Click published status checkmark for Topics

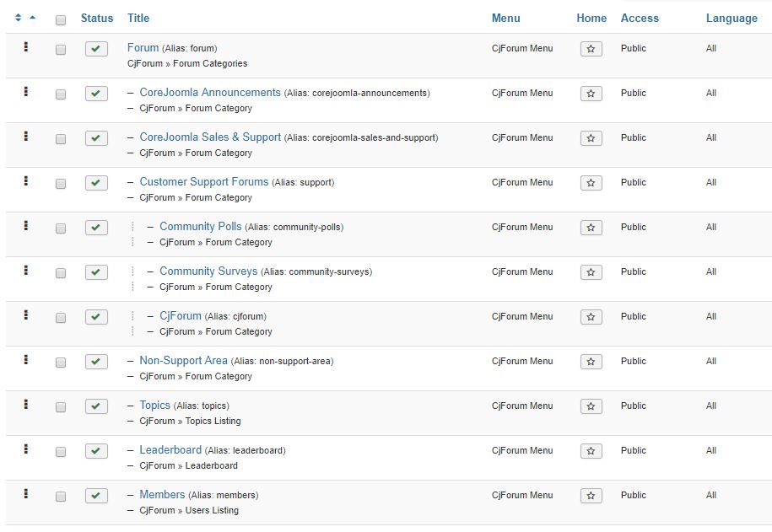pos(97,406)
